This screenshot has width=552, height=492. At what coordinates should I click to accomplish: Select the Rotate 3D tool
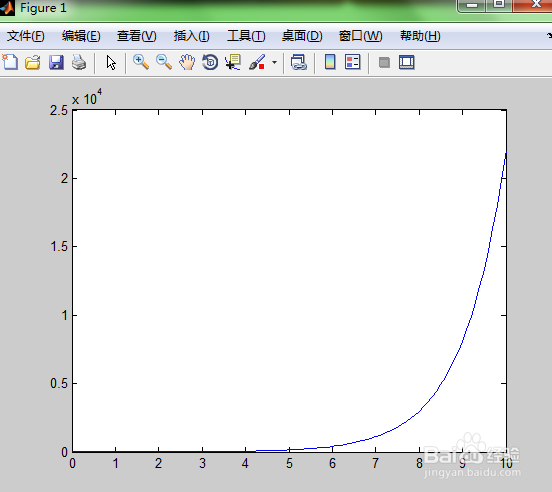point(210,62)
